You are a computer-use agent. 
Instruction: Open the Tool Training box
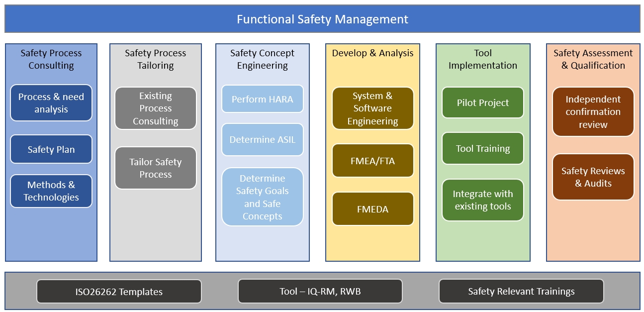click(483, 148)
